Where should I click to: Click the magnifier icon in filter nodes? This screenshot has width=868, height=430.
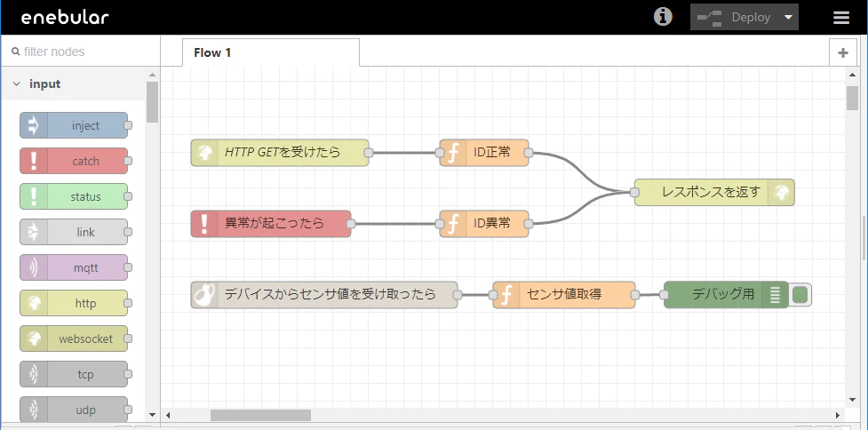[16, 52]
